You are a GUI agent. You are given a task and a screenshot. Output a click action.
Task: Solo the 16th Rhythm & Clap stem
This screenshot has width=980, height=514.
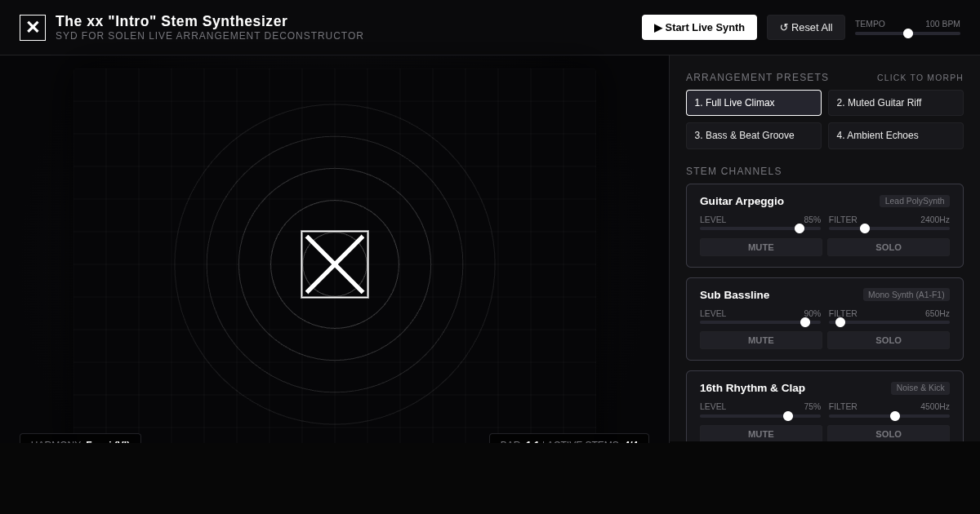tap(889, 433)
